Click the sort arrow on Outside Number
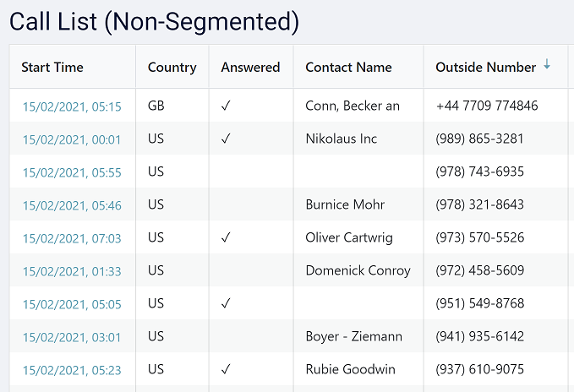This screenshot has height=392, width=574. (547, 66)
